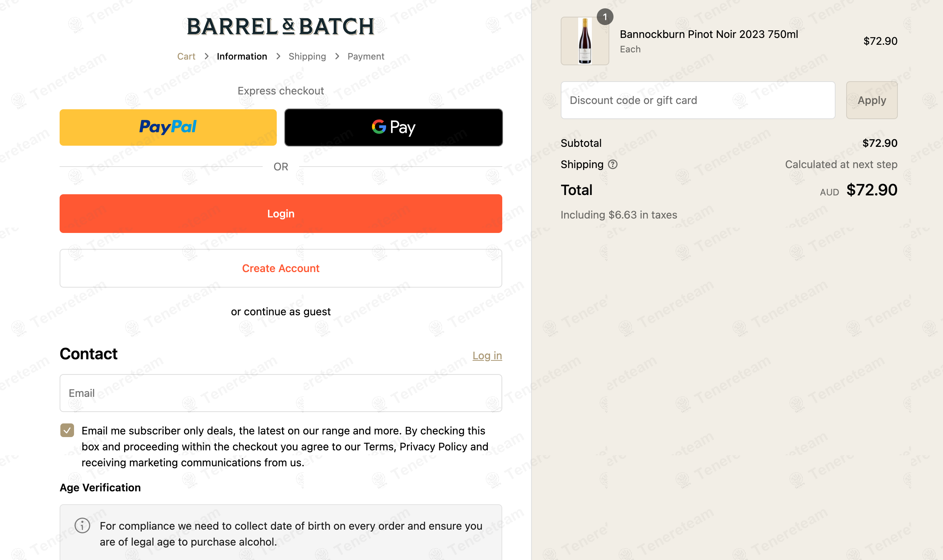
Task: Apply the discount code
Action: click(x=872, y=100)
